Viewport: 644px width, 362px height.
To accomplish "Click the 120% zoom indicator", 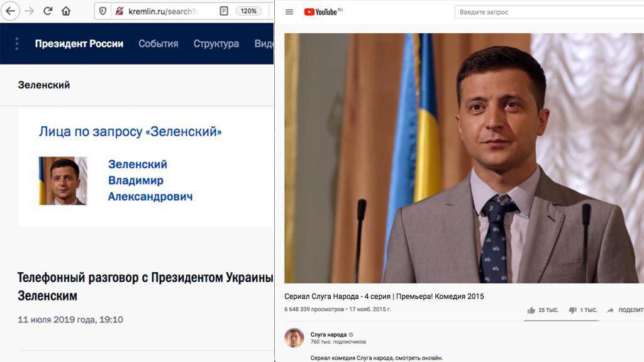I will point(249,10).
